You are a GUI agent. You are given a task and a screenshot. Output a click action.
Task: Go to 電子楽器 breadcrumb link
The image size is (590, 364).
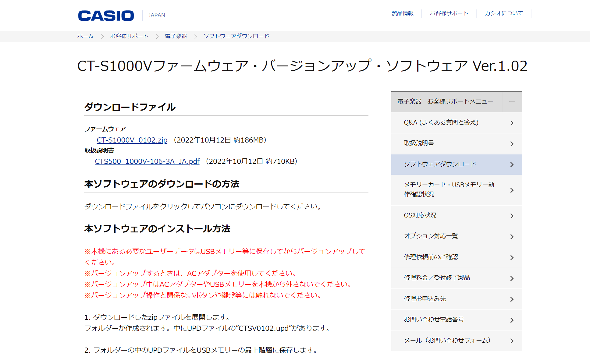click(176, 36)
